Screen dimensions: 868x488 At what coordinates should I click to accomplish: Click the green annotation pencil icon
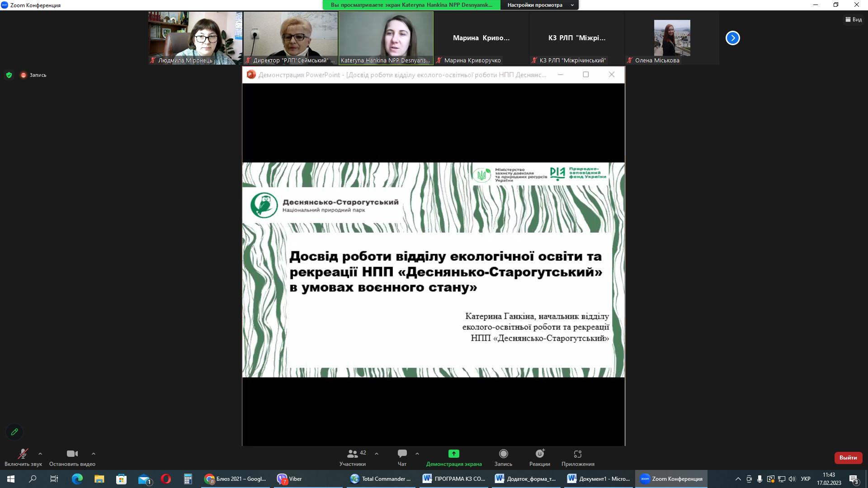click(x=14, y=432)
